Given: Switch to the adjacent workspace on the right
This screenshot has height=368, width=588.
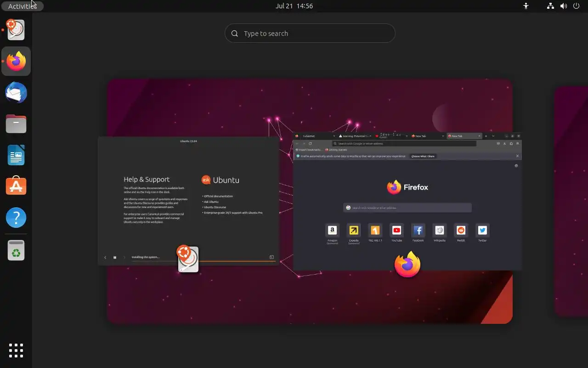Looking at the screenshot, I should click(x=571, y=201).
